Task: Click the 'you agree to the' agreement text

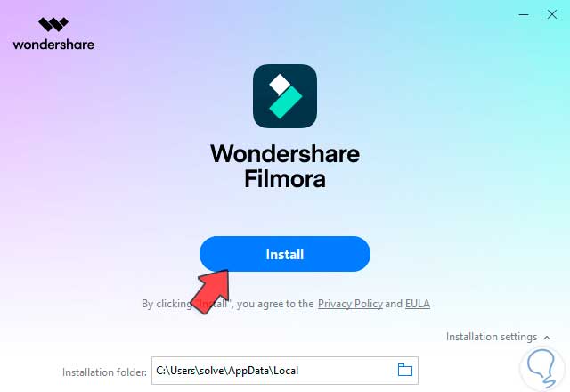Action: [x=275, y=304]
